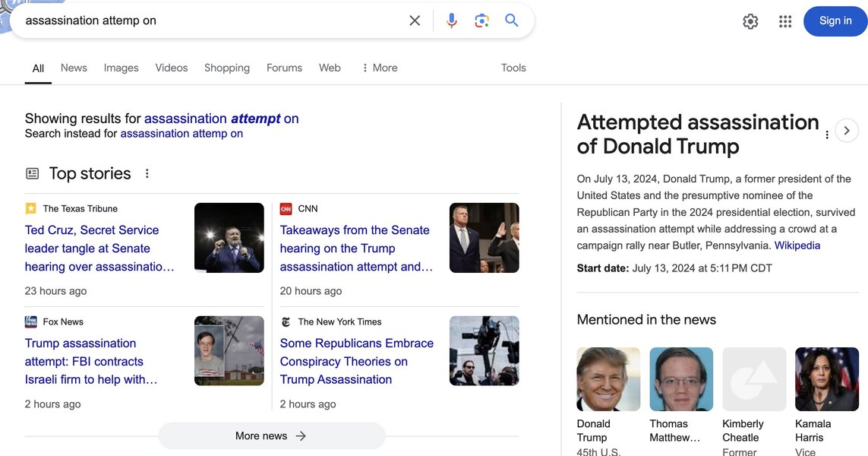Click 'Mentioned in the news' heading
Image resolution: width=868 pixels, height=456 pixels.
(x=646, y=320)
